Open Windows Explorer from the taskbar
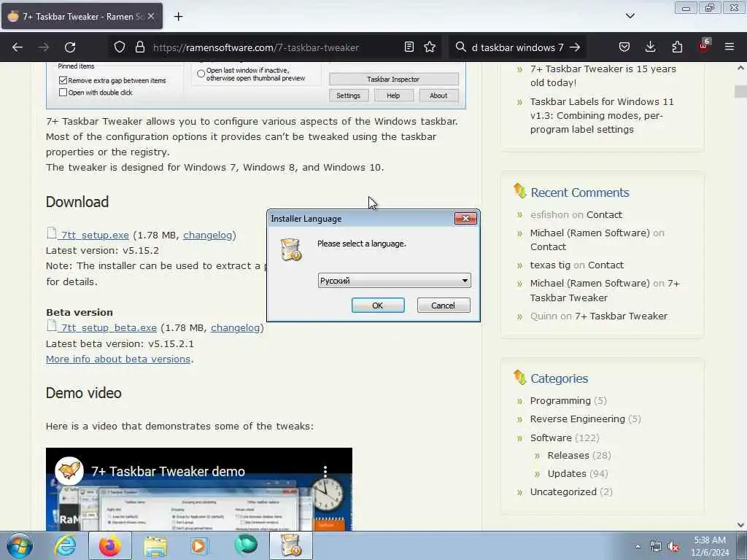This screenshot has height=560, width=747. click(155, 546)
